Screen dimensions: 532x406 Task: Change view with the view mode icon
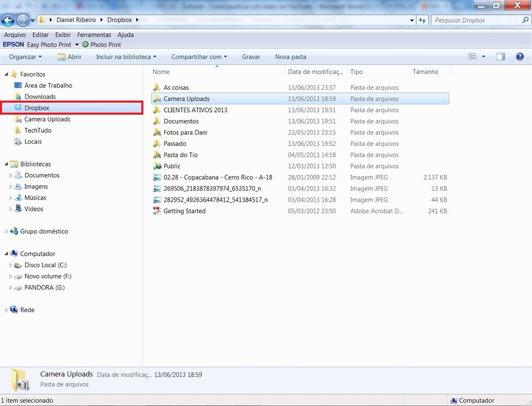tap(473, 57)
